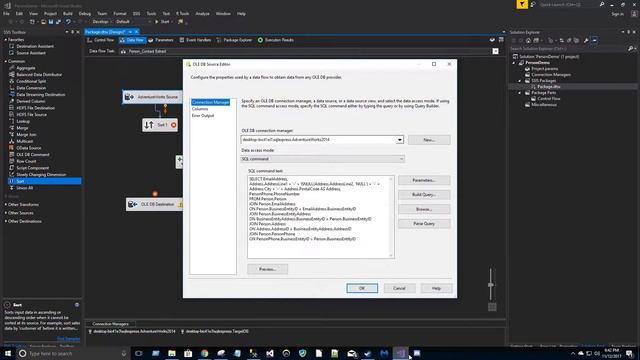Select OData Source in the toolbox

(x=28, y=148)
